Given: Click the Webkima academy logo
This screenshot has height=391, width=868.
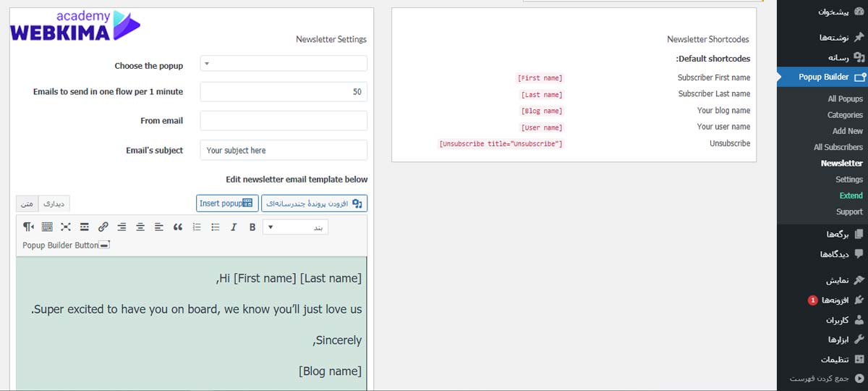Looking at the screenshot, I should point(75,26).
